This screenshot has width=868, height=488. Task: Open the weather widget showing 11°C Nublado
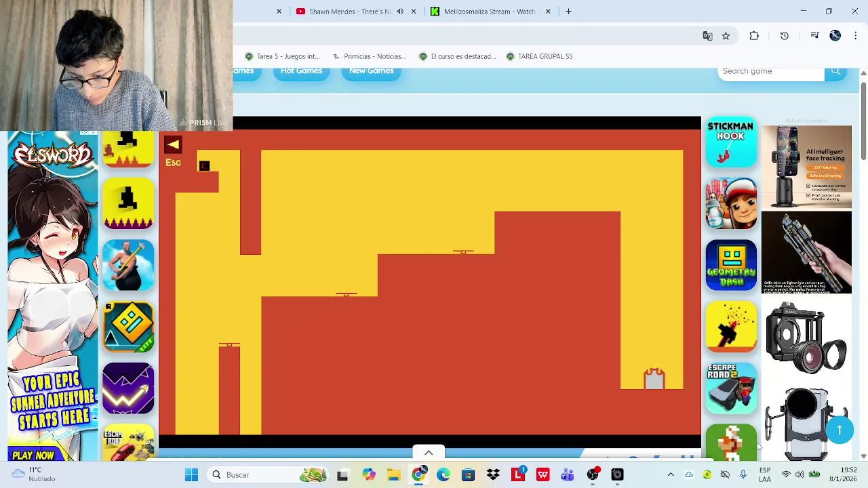tap(33, 474)
